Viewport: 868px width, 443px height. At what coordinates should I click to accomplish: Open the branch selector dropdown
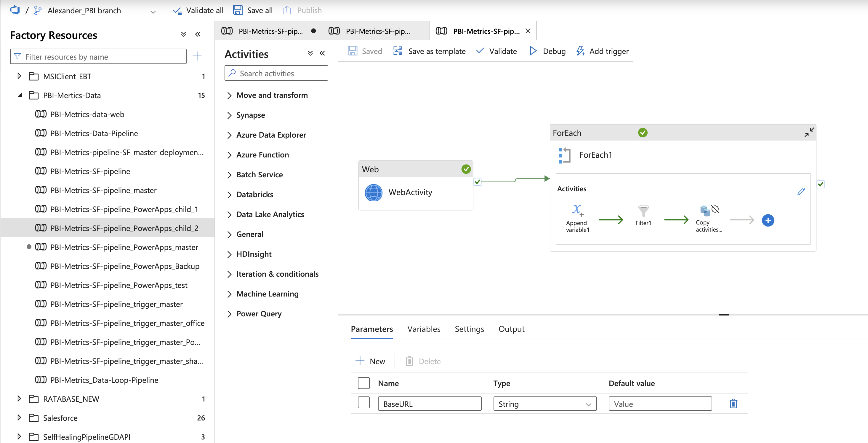(153, 12)
